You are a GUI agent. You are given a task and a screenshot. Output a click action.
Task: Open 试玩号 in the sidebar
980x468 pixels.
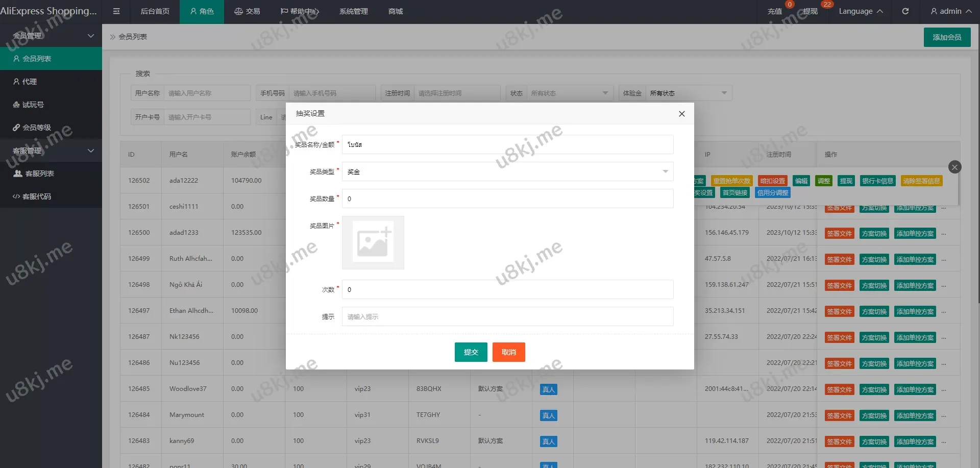click(x=33, y=105)
